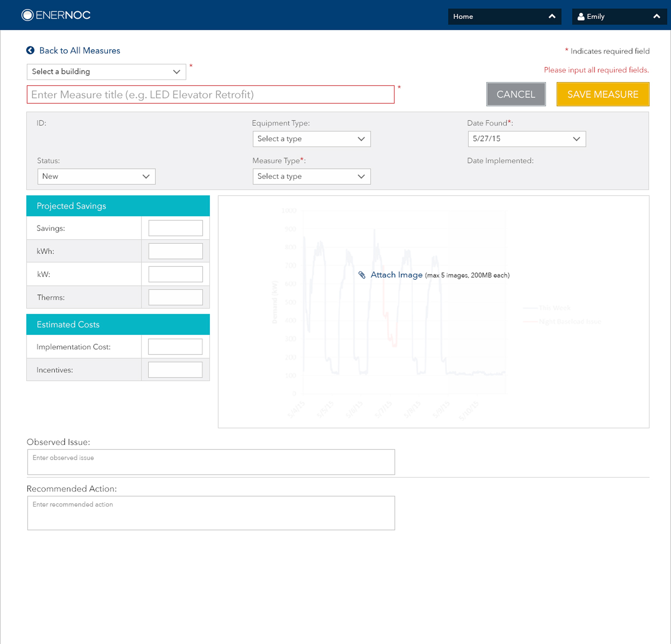Click the caret beside Emily
671x644 pixels.
(656, 16)
